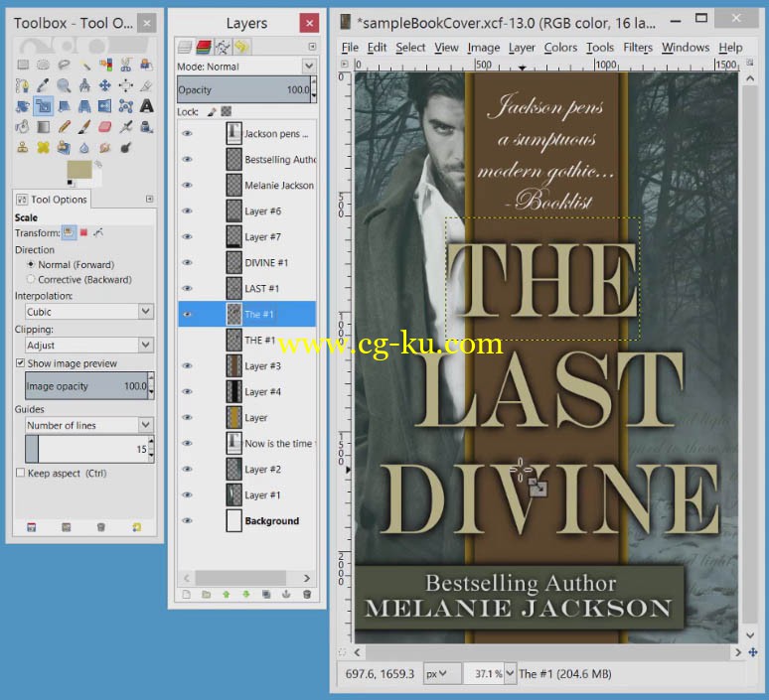Select the Bucket Fill tool
The width and height of the screenshot is (769, 700).
(23, 127)
